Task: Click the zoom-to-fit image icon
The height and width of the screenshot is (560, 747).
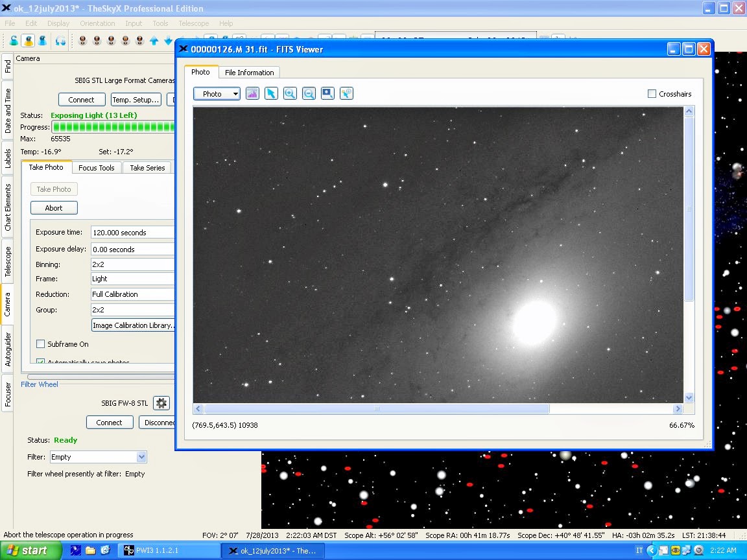Action: 328,94
